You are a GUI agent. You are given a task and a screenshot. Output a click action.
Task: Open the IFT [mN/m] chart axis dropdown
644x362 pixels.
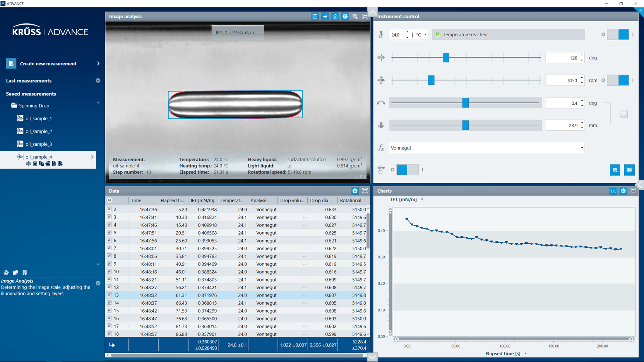[422, 200]
